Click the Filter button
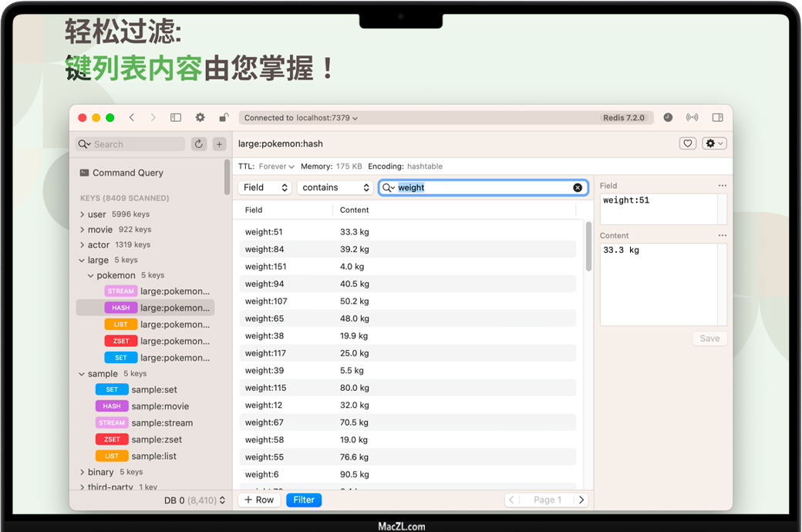802x532 pixels. (304, 500)
